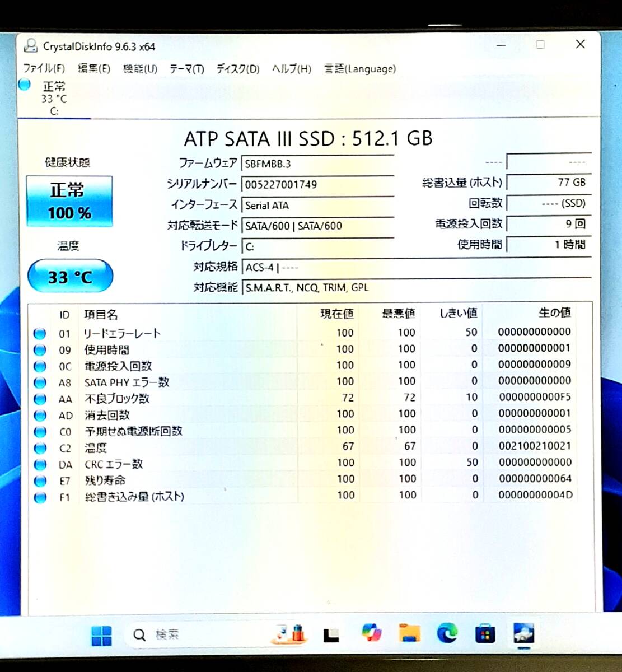This screenshot has height=672, width=622.
Task: Close the CrystalDiskInfo window
Action: pos(581,44)
